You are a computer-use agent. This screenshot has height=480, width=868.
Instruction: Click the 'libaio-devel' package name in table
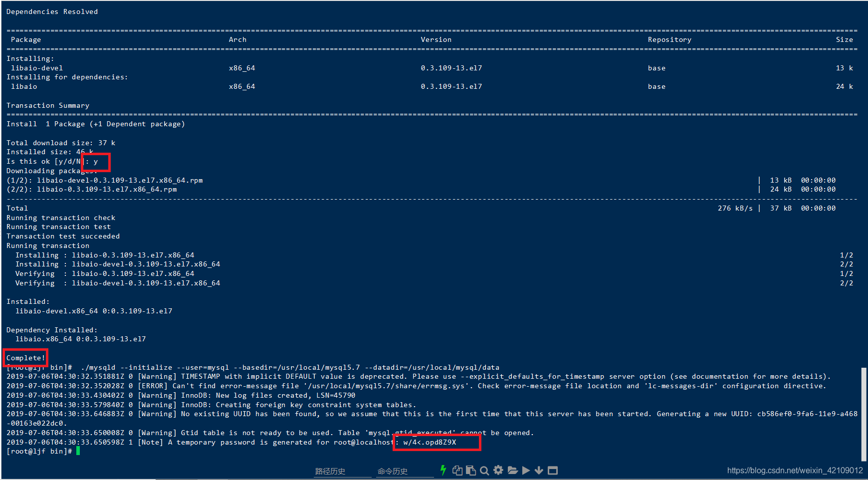(x=37, y=68)
